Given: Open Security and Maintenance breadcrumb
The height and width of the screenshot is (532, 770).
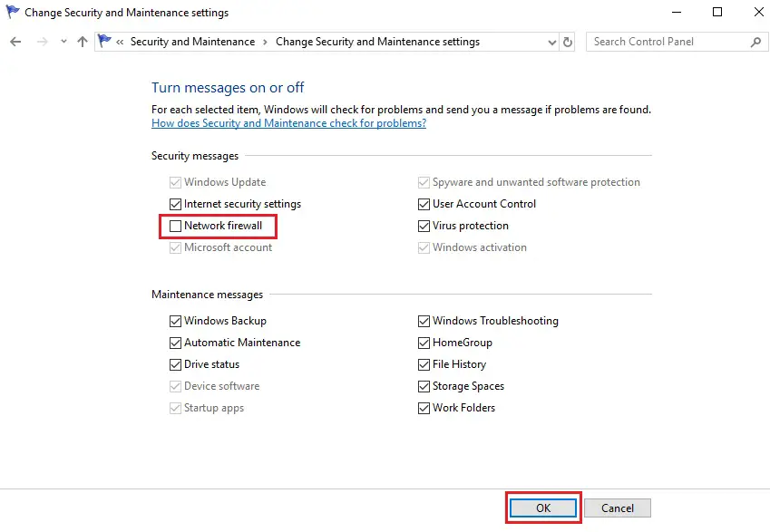Looking at the screenshot, I should 192,42.
